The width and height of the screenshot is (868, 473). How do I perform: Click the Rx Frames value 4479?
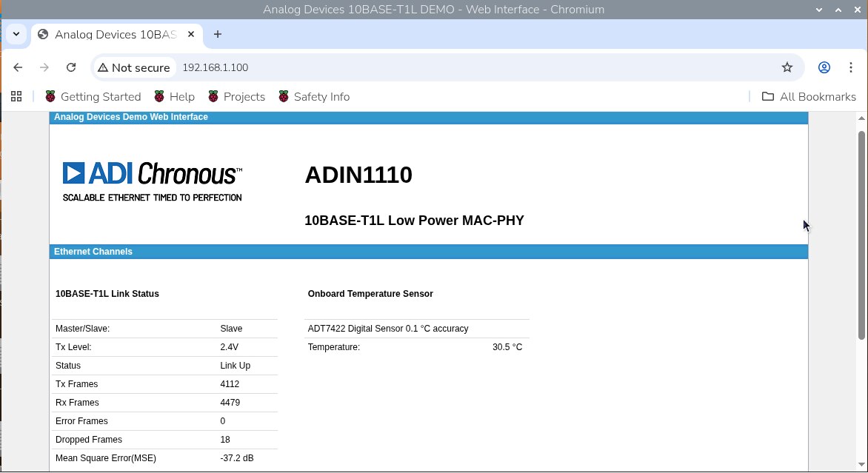click(x=230, y=403)
